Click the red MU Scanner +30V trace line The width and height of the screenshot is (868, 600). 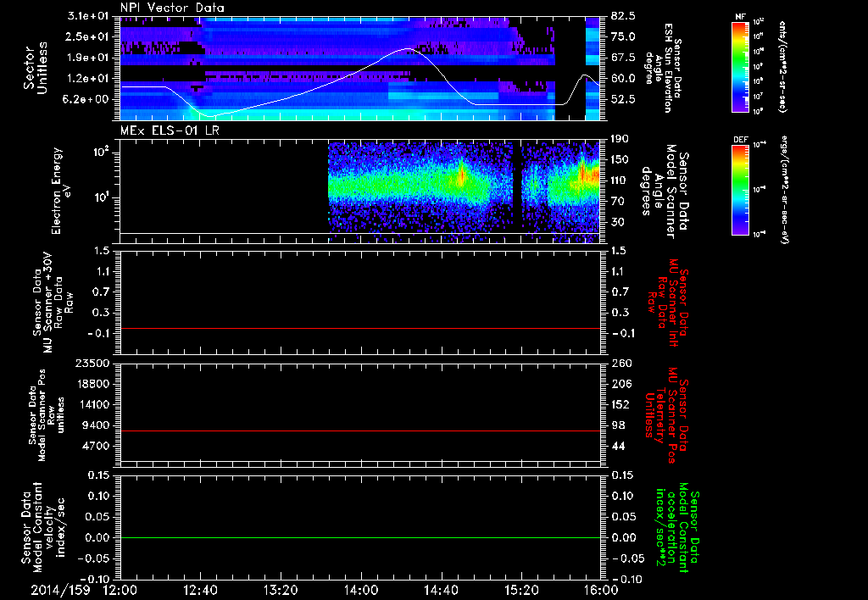point(360,328)
